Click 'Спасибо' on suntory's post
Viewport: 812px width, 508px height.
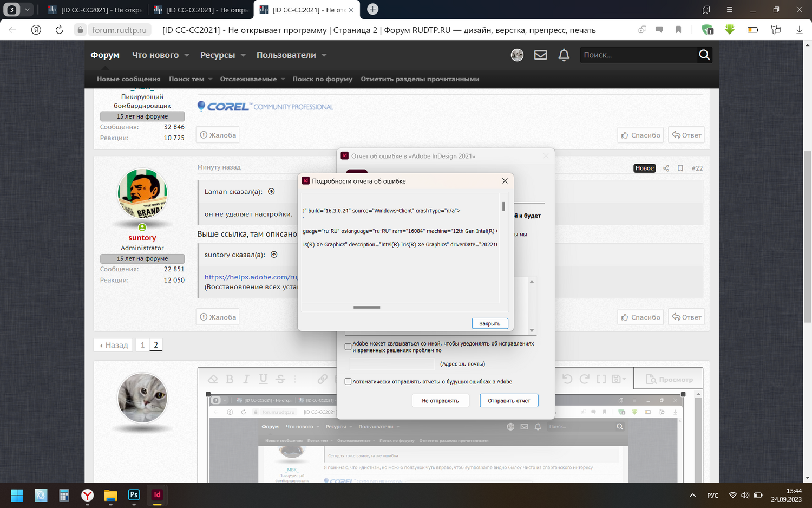pyautogui.click(x=641, y=317)
